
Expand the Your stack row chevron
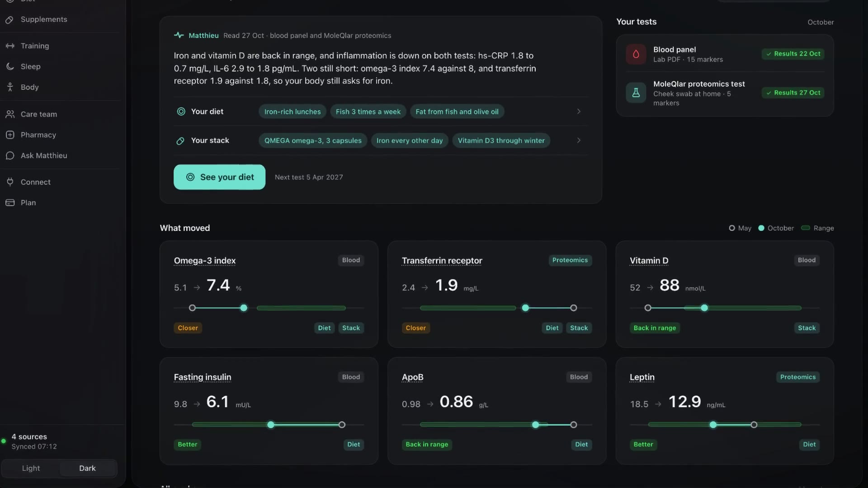click(579, 141)
